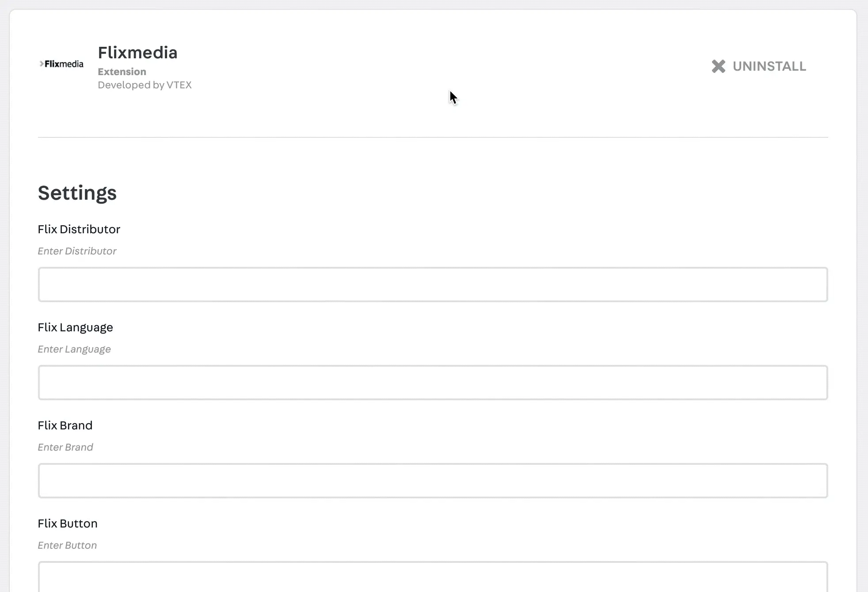Click the 'Extension' subtitle label
Screen dimensions: 868x592
pos(122,72)
